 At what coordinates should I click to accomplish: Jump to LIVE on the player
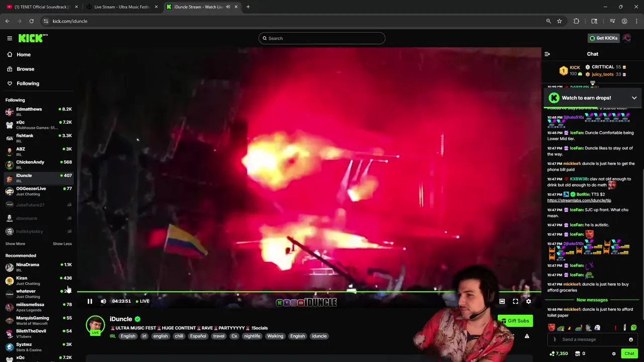142,301
